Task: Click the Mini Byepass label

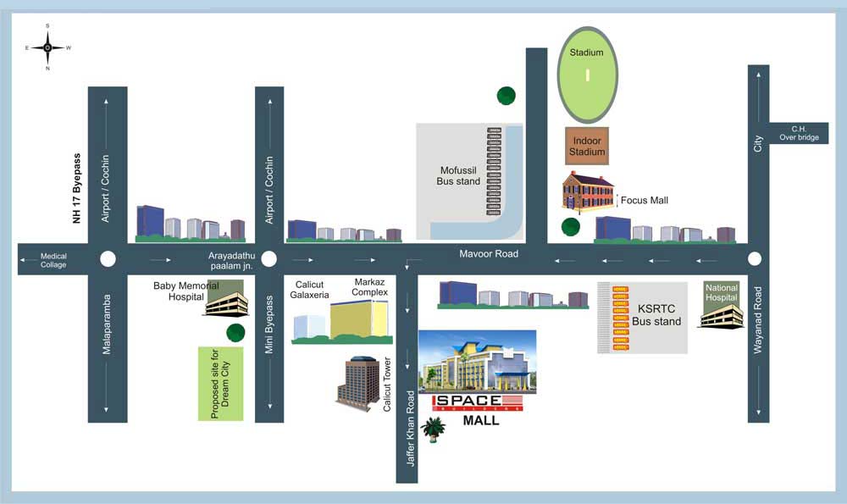Action: 269,324
